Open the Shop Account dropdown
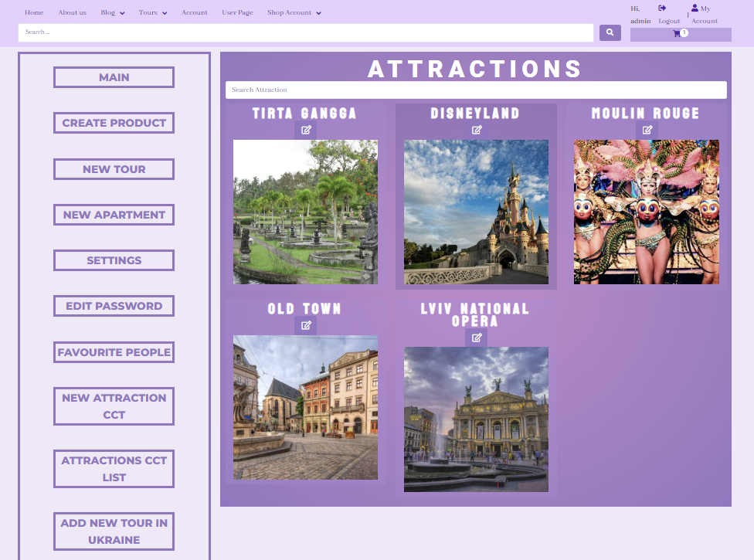 point(294,13)
